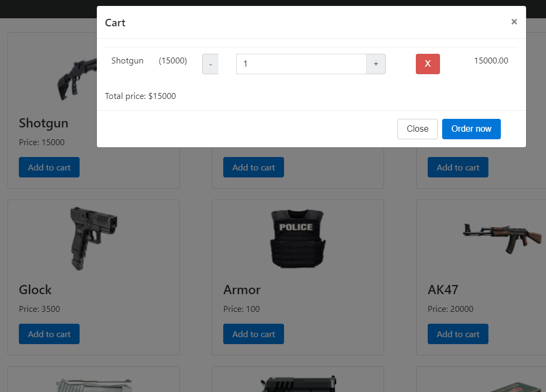The height and width of the screenshot is (392, 546).
Task: Click the Price: 100 text
Action: tap(242, 309)
